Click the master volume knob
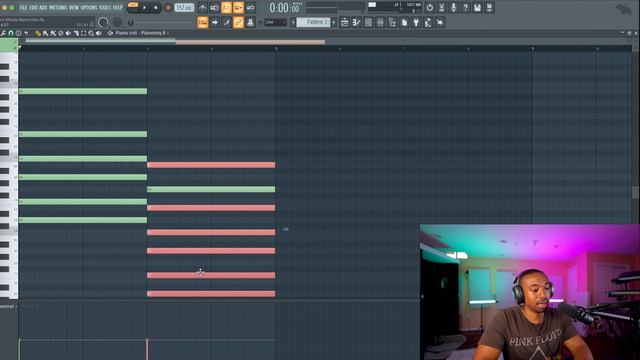640x360 pixels. click(103, 22)
